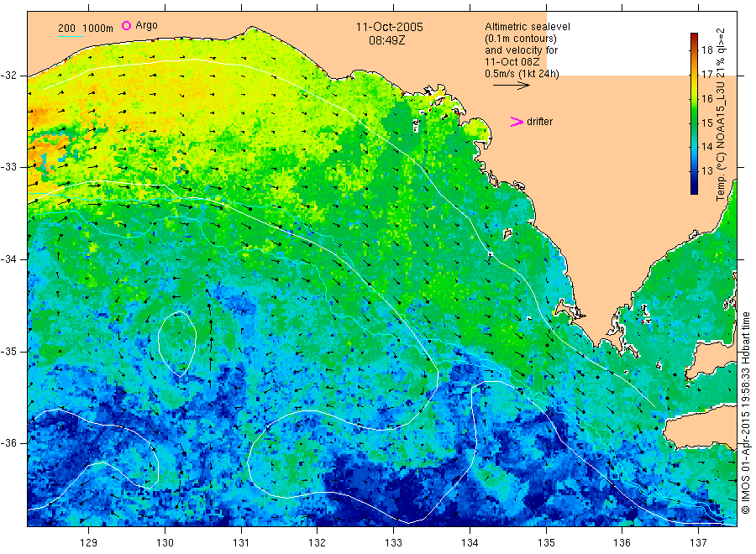Click the temperature color bar
Viewport: 756px width, 554px height.
pos(694,113)
